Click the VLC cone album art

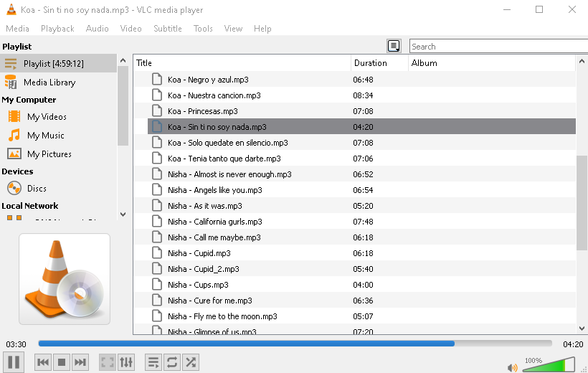65,279
